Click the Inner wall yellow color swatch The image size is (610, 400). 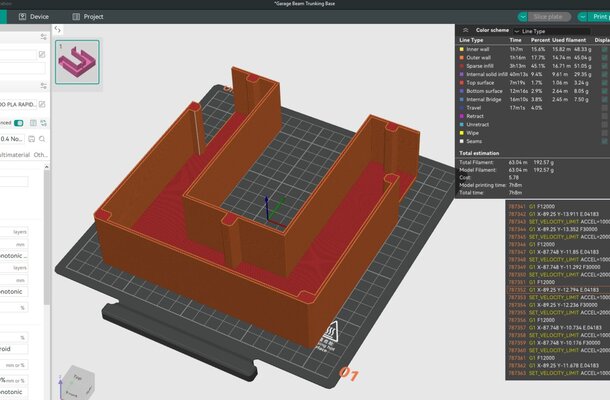pos(462,49)
